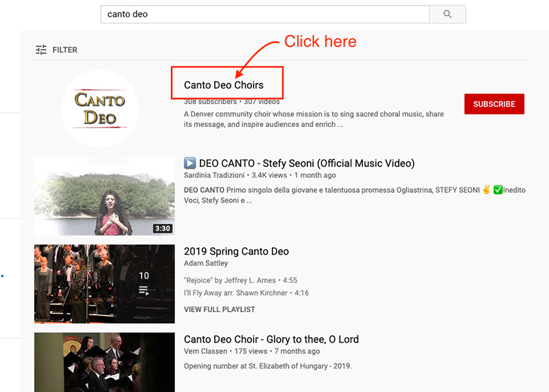Play 'Rejoice' by Jeffrey L. Ames track
549x392 pixels.
point(240,280)
